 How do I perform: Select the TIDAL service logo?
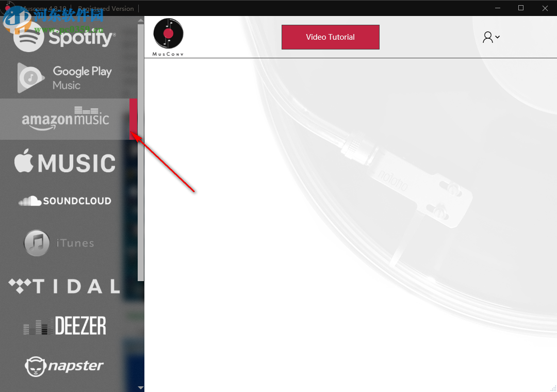(x=64, y=286)
